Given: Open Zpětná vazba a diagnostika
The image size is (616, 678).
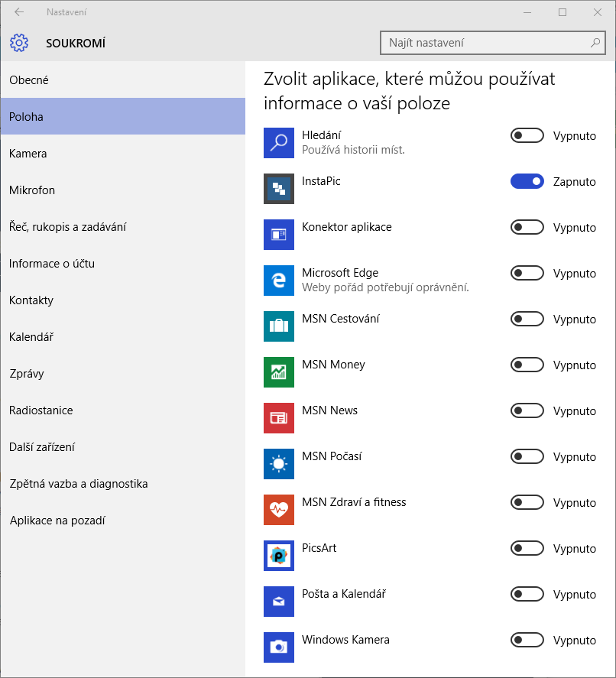Looking at the screenshot, I should coord(123,483).
